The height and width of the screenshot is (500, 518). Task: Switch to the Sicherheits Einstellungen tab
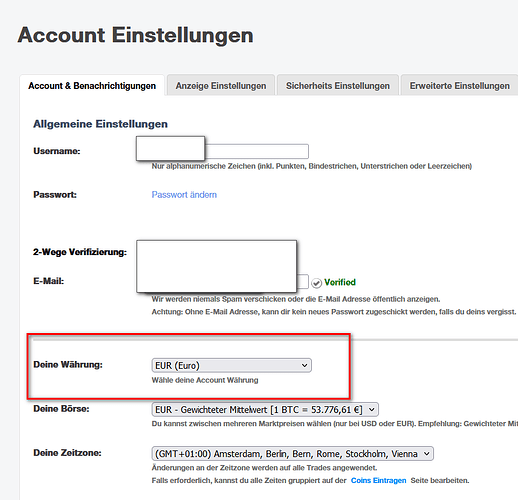[x=338, y=86]
